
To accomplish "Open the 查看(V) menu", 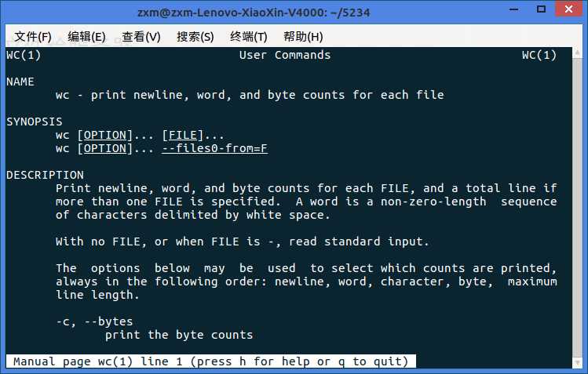I will (x=141, y=37).
